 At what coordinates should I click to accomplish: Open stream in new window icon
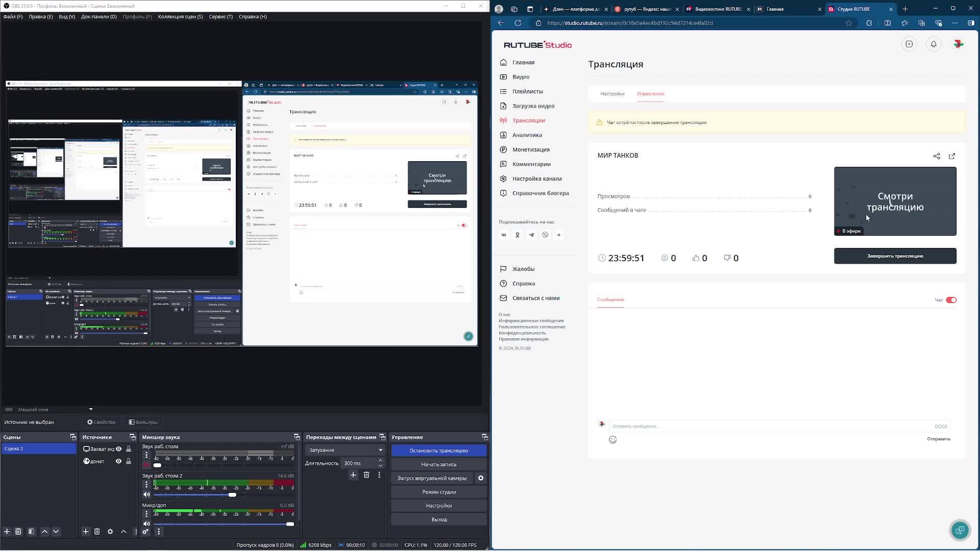point(952,156)
